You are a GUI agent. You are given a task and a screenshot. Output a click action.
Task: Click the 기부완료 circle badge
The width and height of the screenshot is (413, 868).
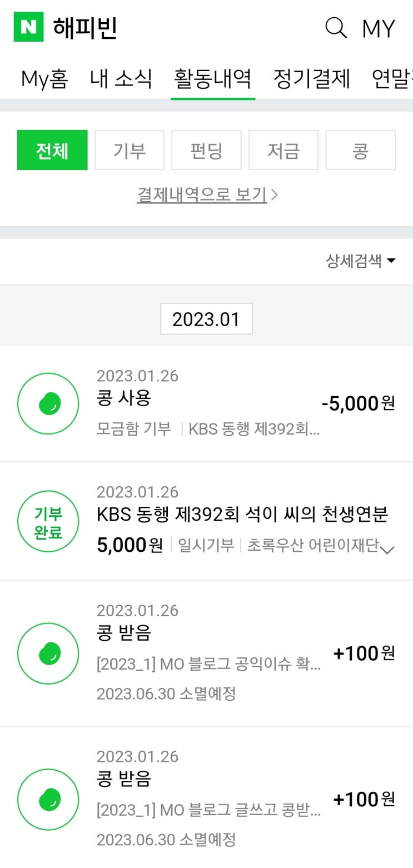tap(48, 522)
